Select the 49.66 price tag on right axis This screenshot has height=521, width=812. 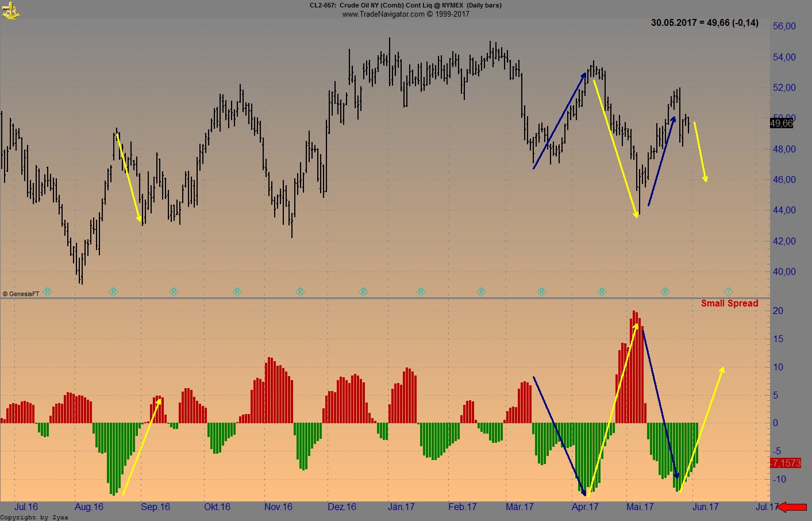pyautogui.click(x=782, y=122)
